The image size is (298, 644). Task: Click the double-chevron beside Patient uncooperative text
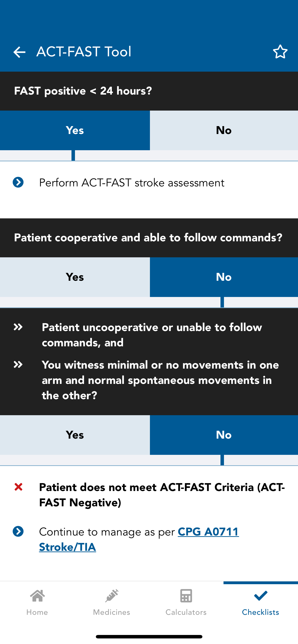point(18,327)
